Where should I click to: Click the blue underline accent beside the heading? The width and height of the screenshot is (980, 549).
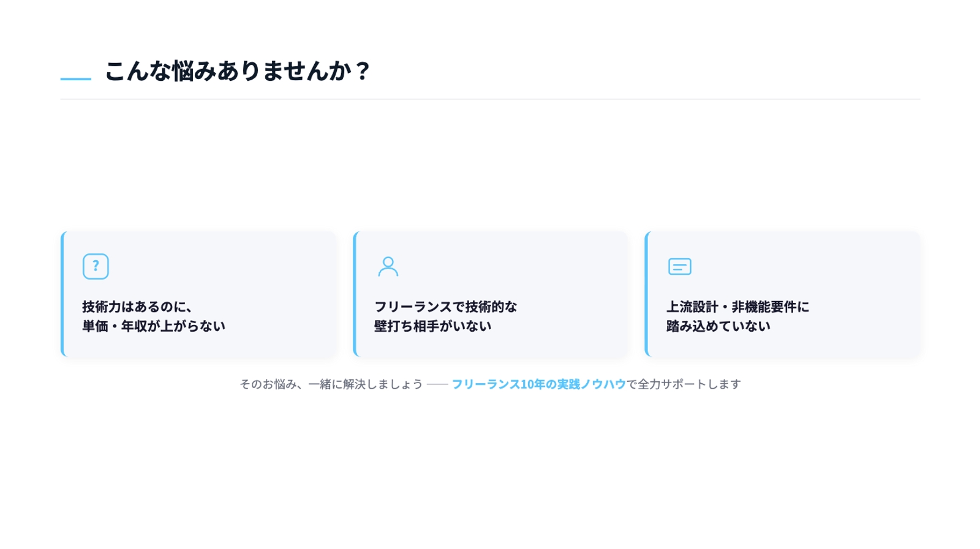click(x=74, y=78)
